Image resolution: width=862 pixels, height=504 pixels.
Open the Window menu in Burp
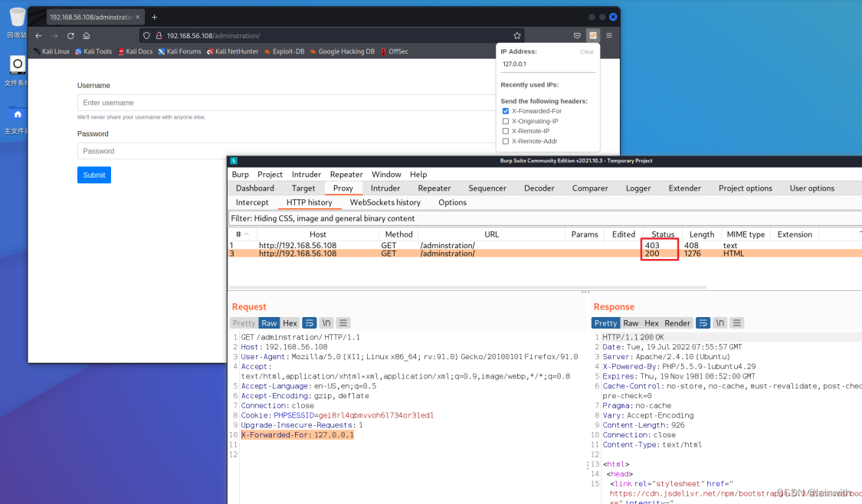[x=386, y=174]
